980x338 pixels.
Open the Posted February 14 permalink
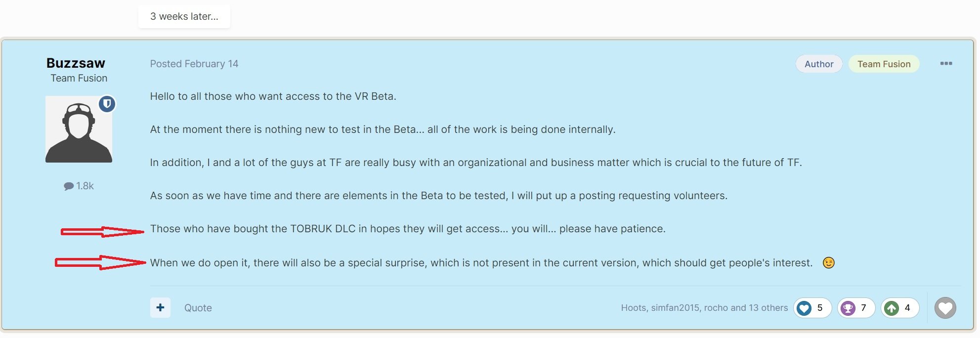coord(194,64)
